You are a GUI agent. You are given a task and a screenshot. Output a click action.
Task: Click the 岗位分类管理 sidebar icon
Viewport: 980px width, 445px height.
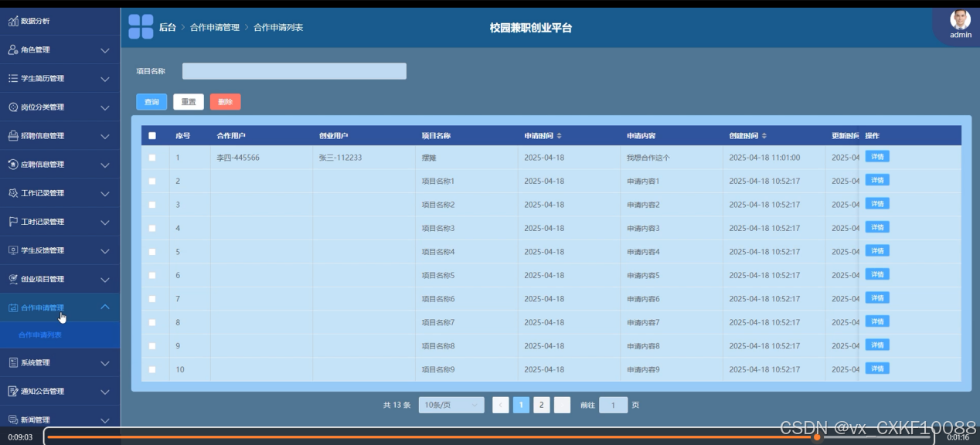tap(13, 107)
